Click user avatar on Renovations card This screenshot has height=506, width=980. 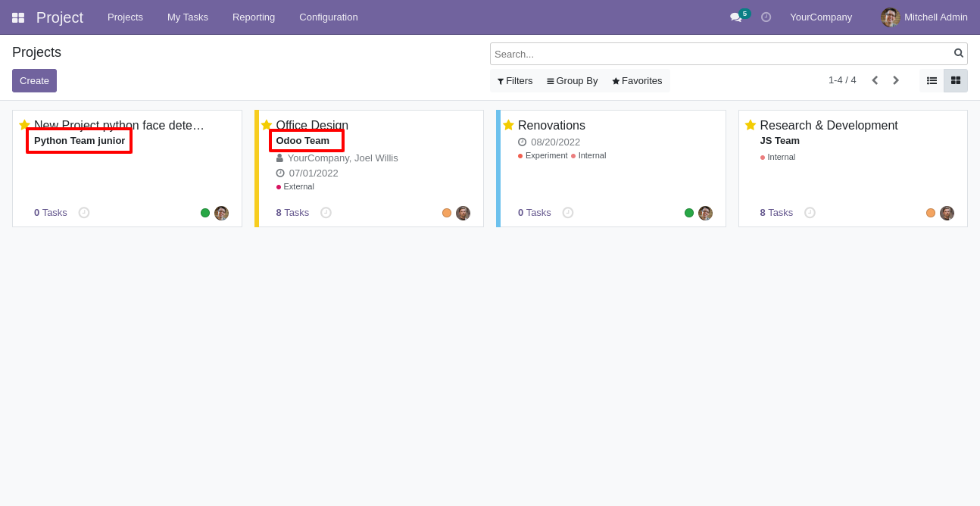coord(705,213)
